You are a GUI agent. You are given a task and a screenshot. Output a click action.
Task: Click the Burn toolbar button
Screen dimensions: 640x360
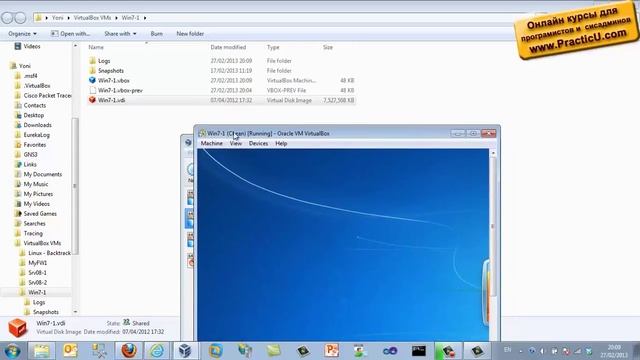coord(157,34)
